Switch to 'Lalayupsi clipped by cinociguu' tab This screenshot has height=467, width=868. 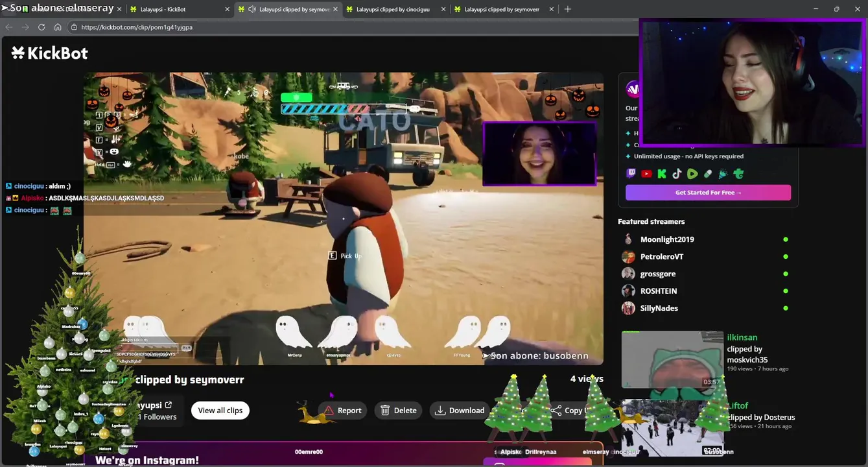pos(395,9)
